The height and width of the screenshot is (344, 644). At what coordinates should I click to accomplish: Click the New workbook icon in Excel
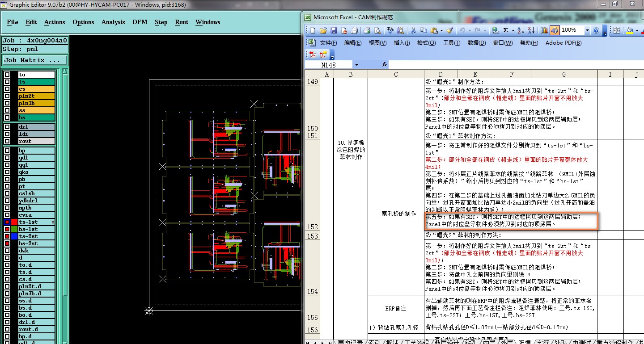[313, 30]
